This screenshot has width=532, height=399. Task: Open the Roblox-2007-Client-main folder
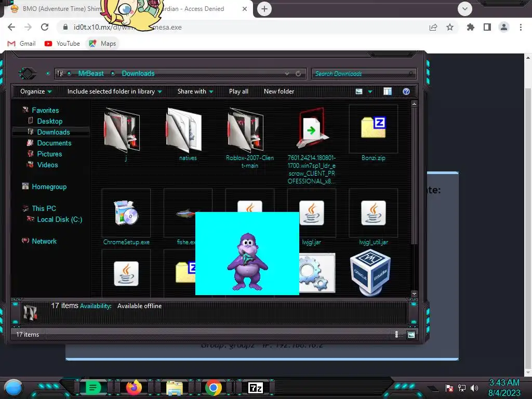coord(250,137)
